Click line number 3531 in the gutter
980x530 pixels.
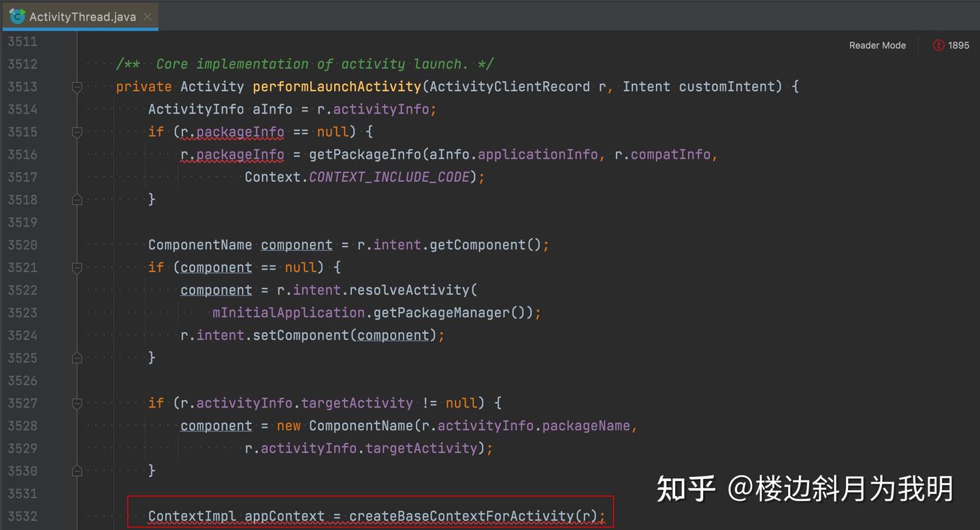coord(22,493)
